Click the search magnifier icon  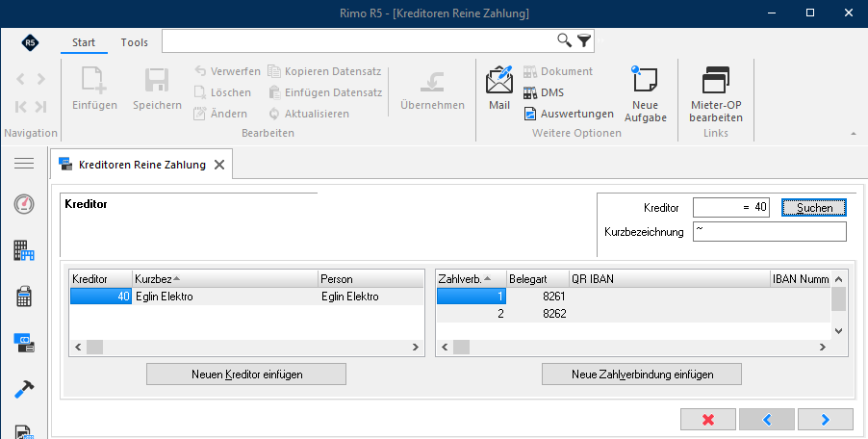(564, 40)
